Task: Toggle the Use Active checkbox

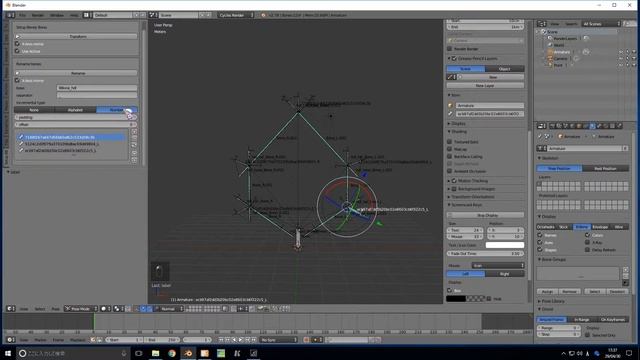Action: pos(17,51)
